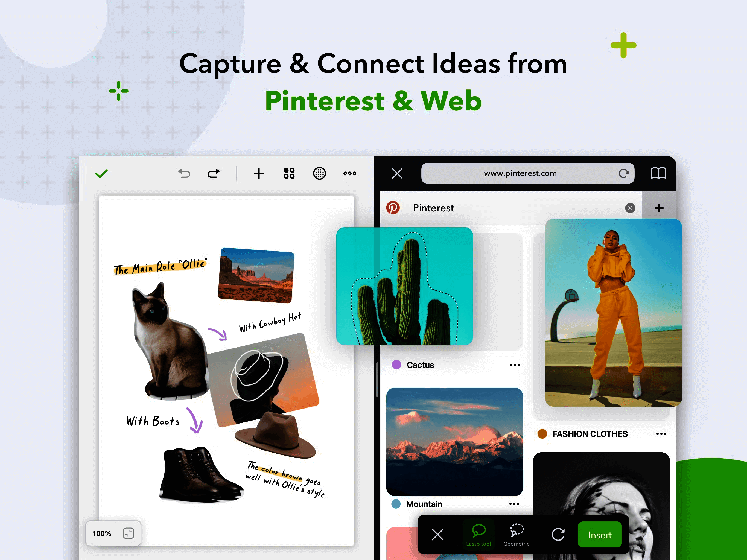The width and height of the screenshot is (747, 560).
Task: Open the Cactus pin options menu
Action: [x=515, y=365]
